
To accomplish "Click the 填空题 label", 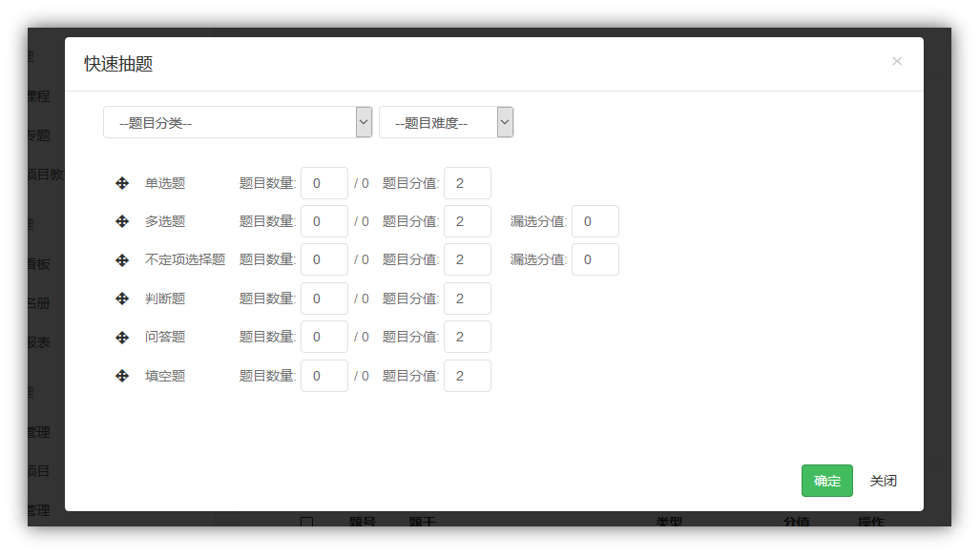I will 165,376.
